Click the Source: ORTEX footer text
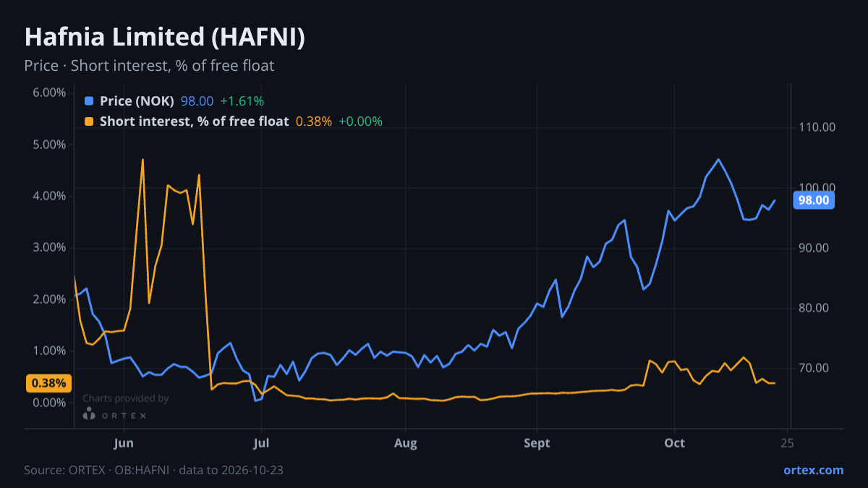The height and width of the screenshot is (488, 868). coord(153,470)
